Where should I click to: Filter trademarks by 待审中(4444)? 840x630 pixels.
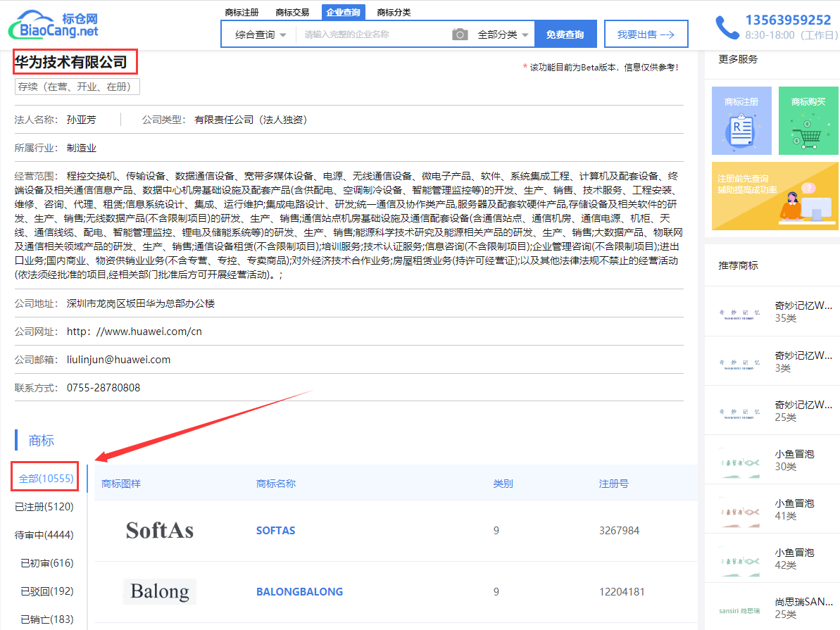[44, 535]
